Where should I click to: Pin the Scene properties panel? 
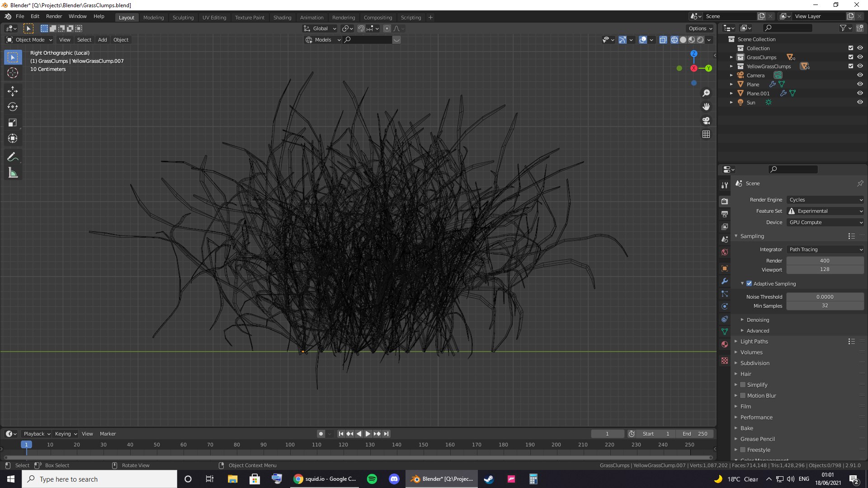(x=860, y=183)
